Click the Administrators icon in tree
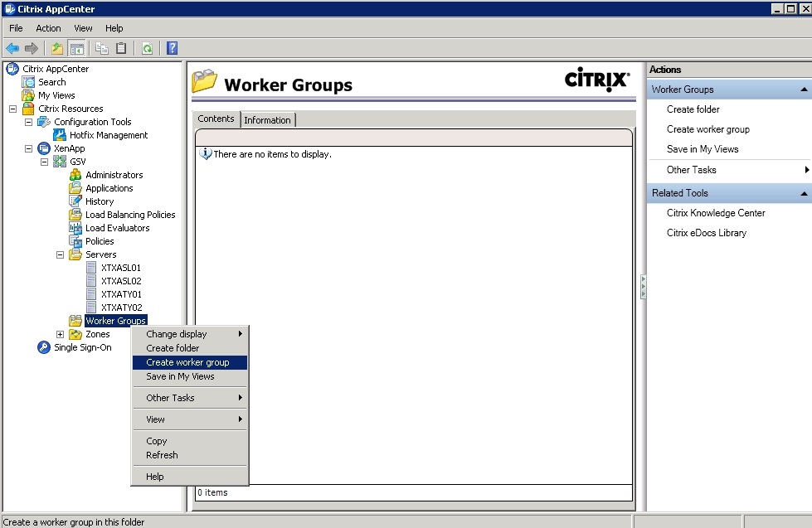The height and width of the screenshot is (528, 812). click(x=75, y=175)
